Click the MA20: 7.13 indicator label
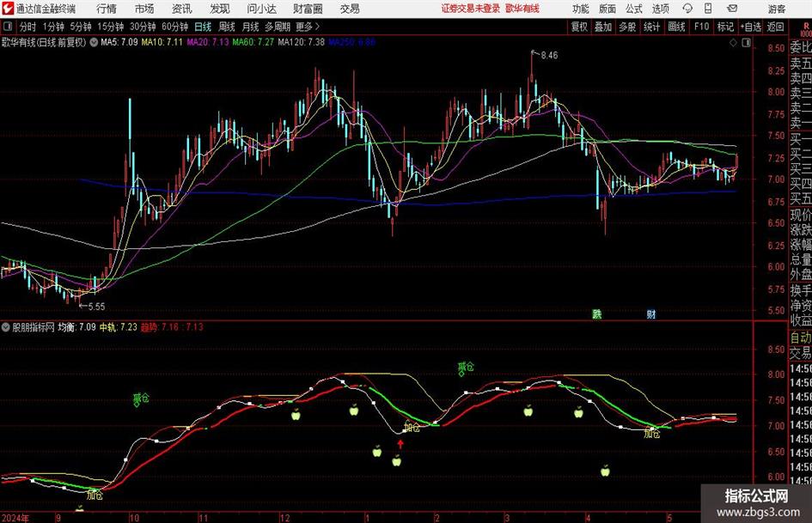Image resolution: width=812 pixels, height=523 pixels. click(208, 42)
